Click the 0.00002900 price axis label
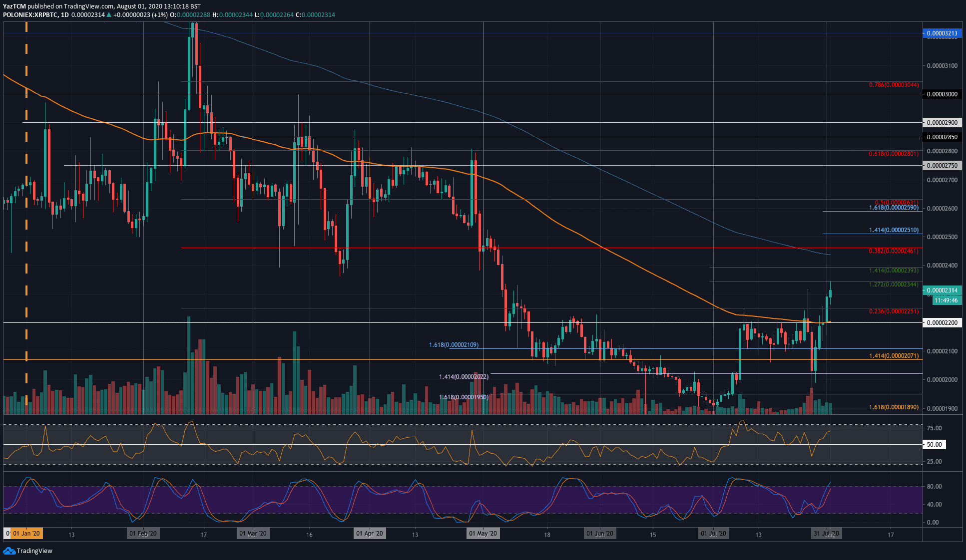966x560 pixels. click(x=942, y=122)
